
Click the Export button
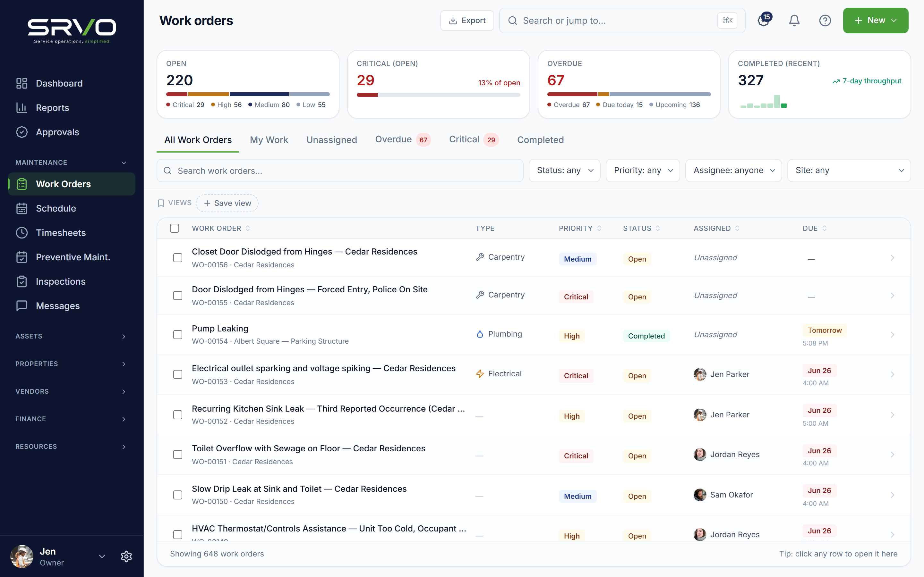coord(467,21)
